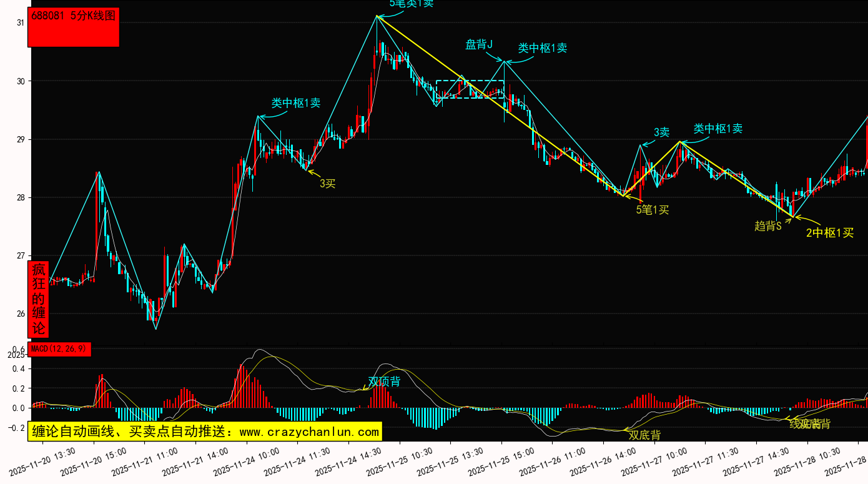Select the 2中枢1买 buy point label
The width and height of the screenshot is (868, 484).
tap(829, 233)
